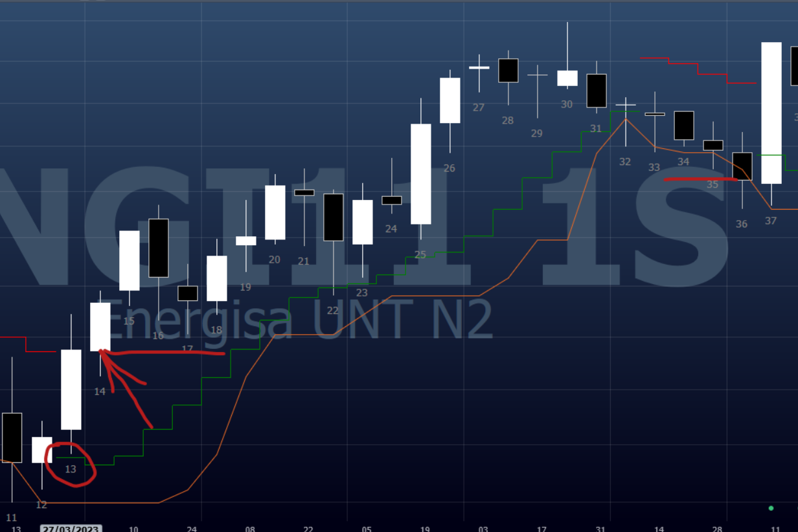Click the black candle labeled 11

12,437
